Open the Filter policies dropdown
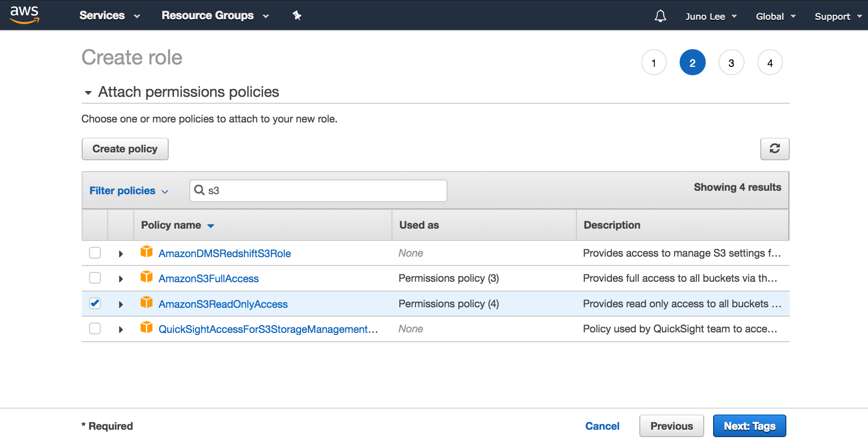This screenshot has height=443, width=868. tap(128, 190)
